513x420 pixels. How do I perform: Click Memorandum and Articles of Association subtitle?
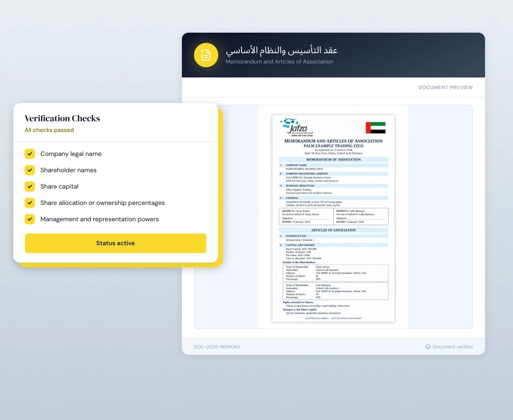pos(279,62)
